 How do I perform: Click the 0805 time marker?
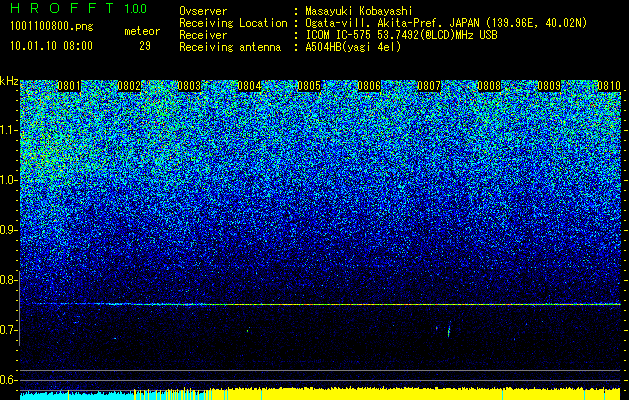coord(309,86)
